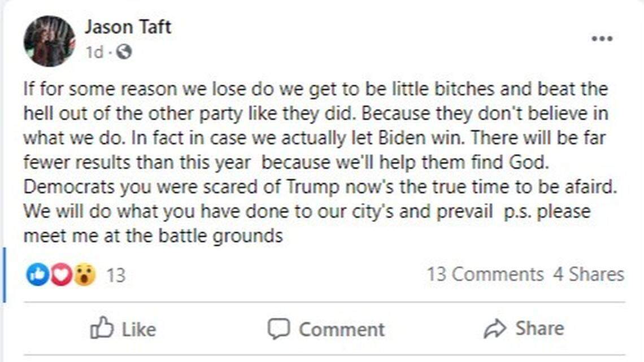
Task: Select the blue highlight bar beside reactions
Action: [3, 275]
